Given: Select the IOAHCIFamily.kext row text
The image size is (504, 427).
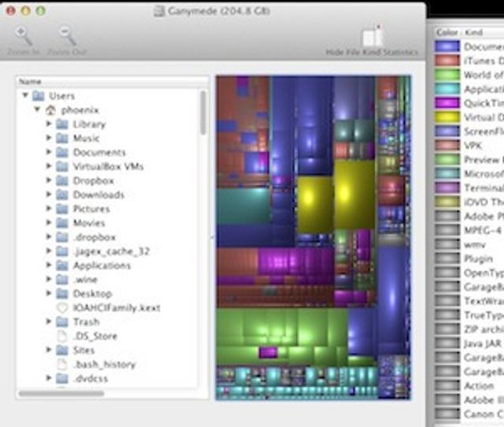Looking at the screenshot, I should click(117, 308).
